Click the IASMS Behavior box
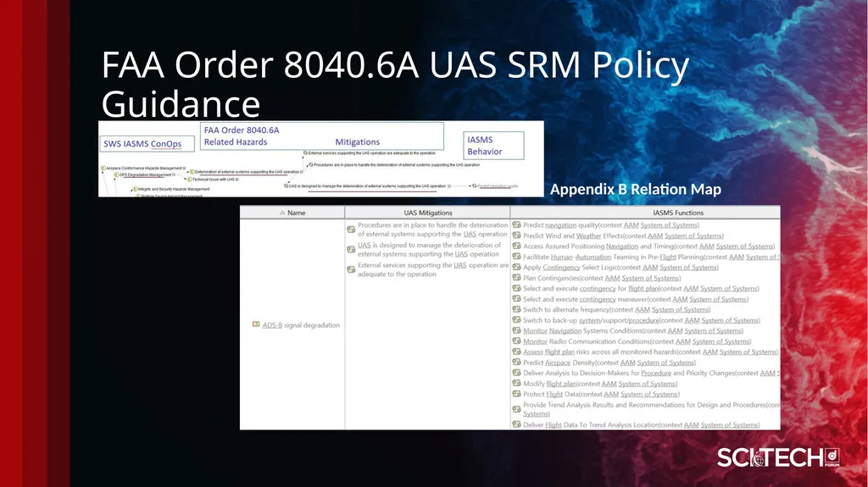Image resolution: width=868 pixels, height=487 pixels. click(493, 146)
